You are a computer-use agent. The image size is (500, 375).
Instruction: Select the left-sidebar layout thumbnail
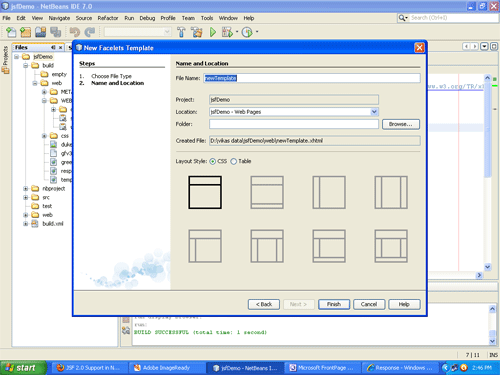(x=329, y=192)
